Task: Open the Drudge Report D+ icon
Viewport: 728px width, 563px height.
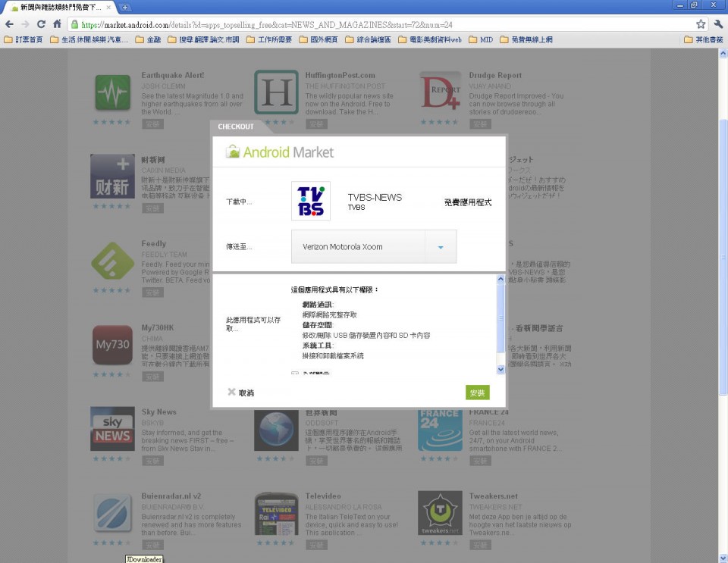Action: [440, 92]
